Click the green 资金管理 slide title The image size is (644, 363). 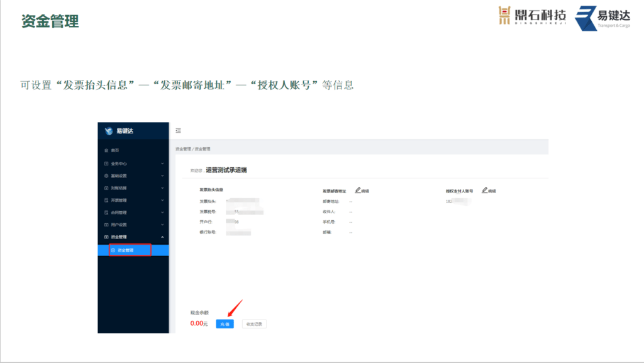pos(50,21)
